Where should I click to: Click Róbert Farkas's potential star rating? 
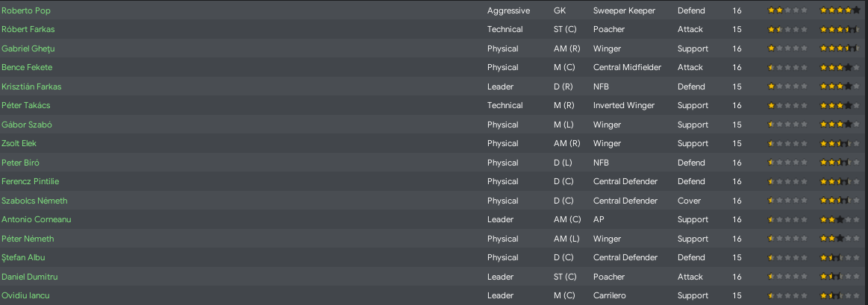840,29
